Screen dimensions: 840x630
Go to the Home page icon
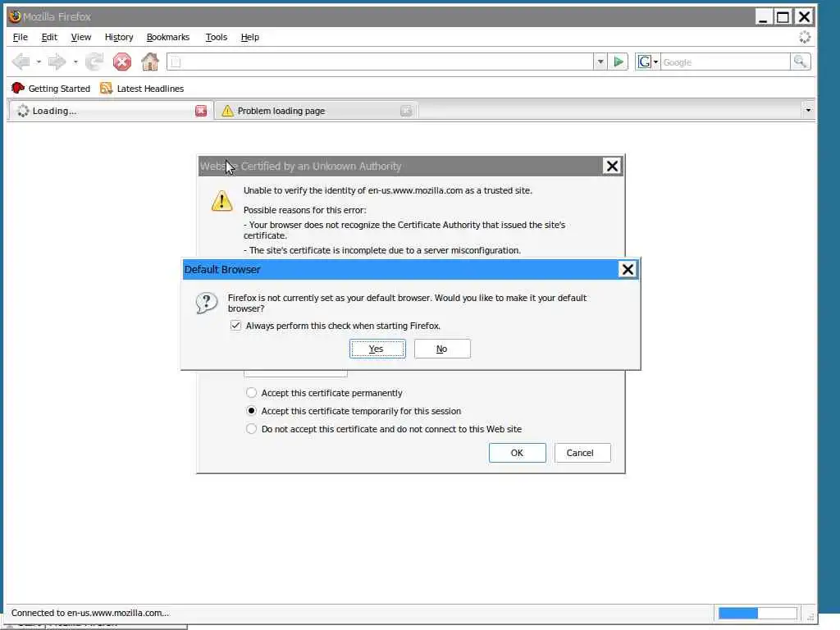150,62
